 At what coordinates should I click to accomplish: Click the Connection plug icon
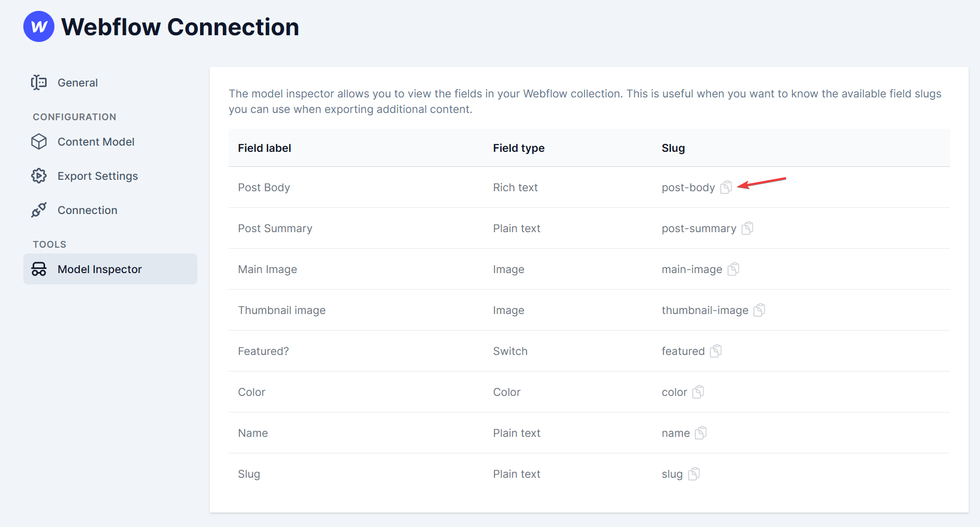coord(39,210)
